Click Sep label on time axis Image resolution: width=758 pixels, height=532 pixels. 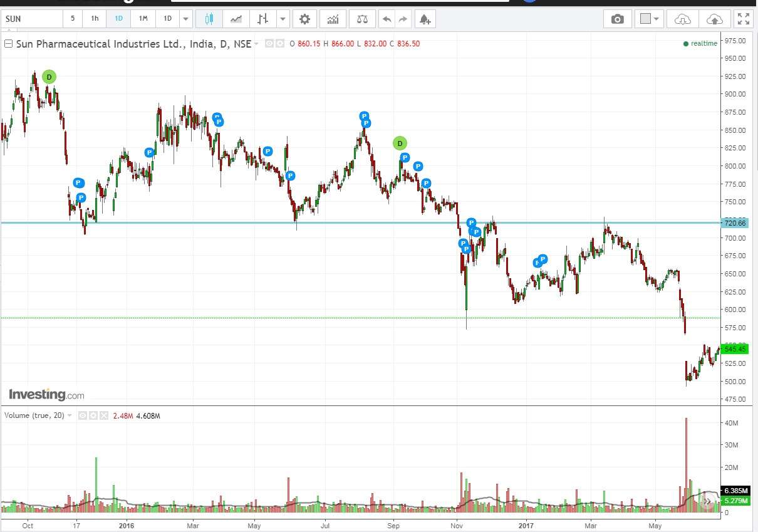[x=393, y=526]
